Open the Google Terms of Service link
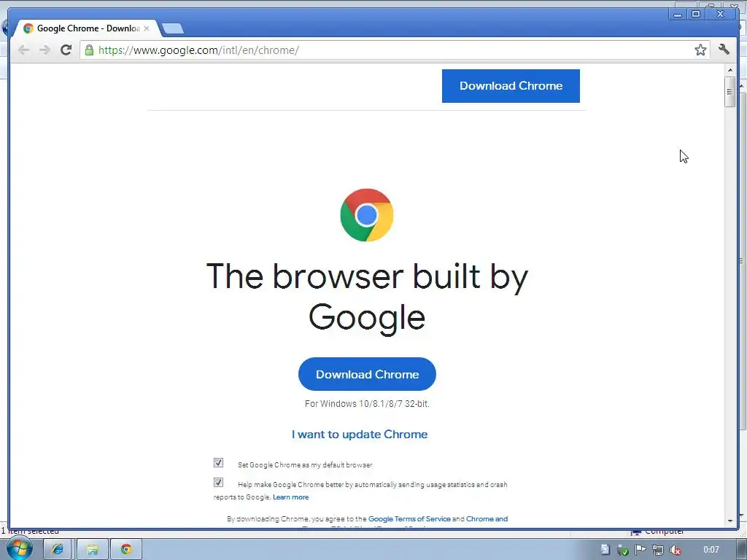 (409, 519)
